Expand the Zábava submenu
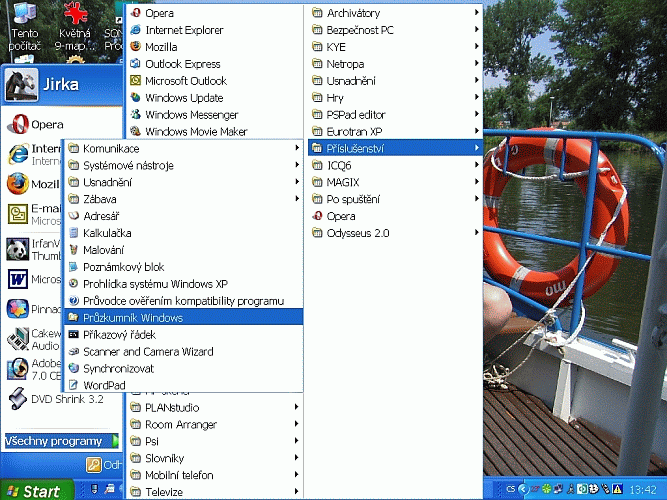The image size is (667, 500). pyautogui.click(x=183, y=199)
